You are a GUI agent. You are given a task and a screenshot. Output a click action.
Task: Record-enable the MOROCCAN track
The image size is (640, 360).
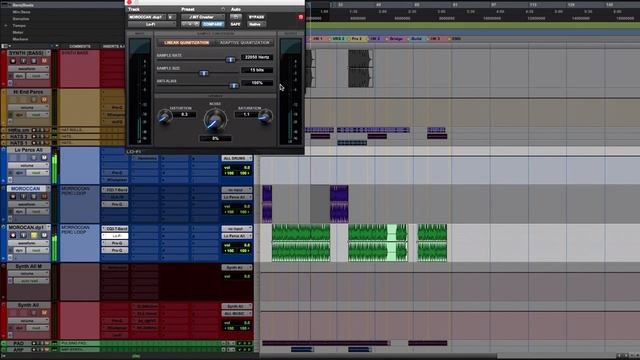click(13, 196)
